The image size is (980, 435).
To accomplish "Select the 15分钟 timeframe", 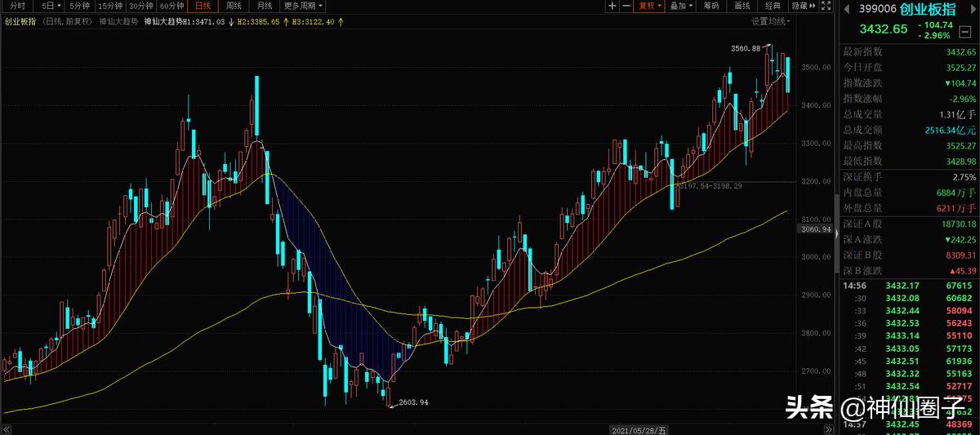I will pos(110,7).
